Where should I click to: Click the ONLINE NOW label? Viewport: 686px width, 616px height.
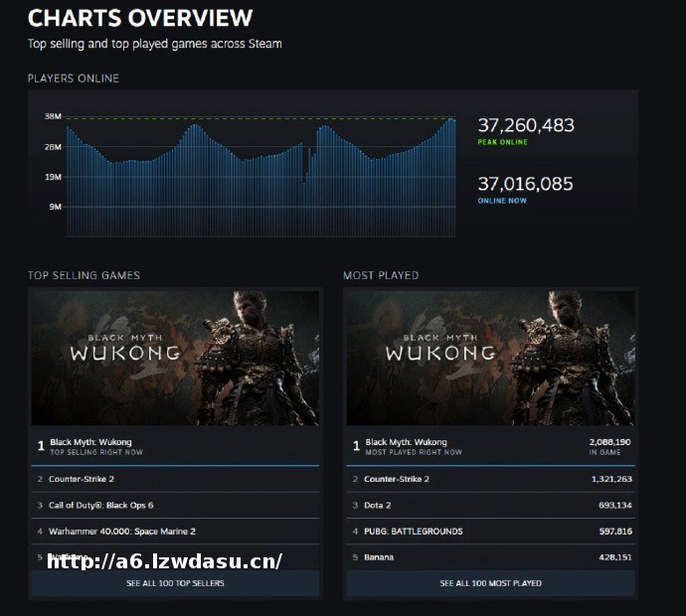502,201
